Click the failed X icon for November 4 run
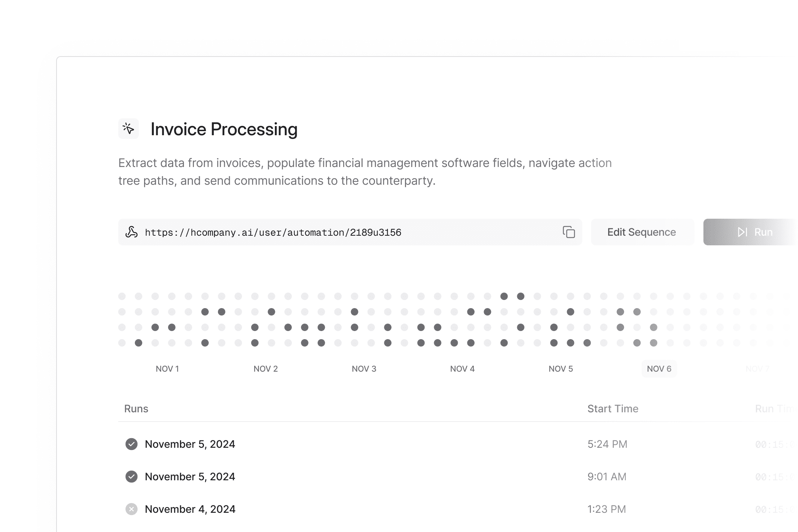 pyautogui.click(x=132, y=509)
